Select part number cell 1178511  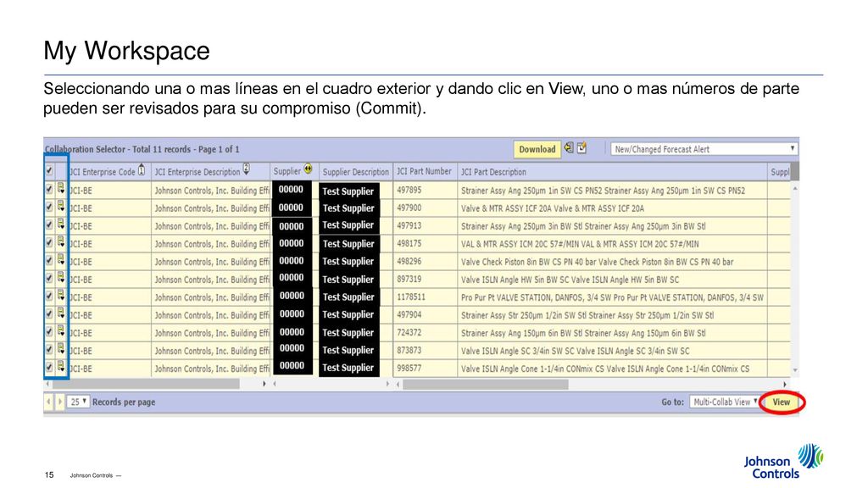tap(411, 297)
